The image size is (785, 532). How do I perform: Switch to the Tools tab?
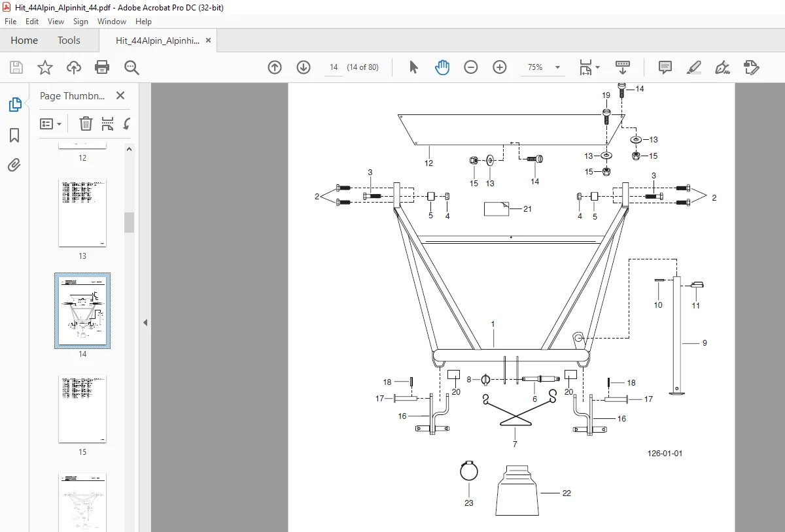pos(69,41)
